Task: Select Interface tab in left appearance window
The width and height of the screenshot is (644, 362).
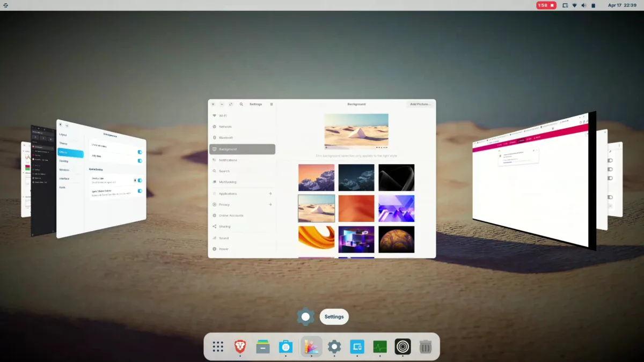Action: click(x=70, y=179)
